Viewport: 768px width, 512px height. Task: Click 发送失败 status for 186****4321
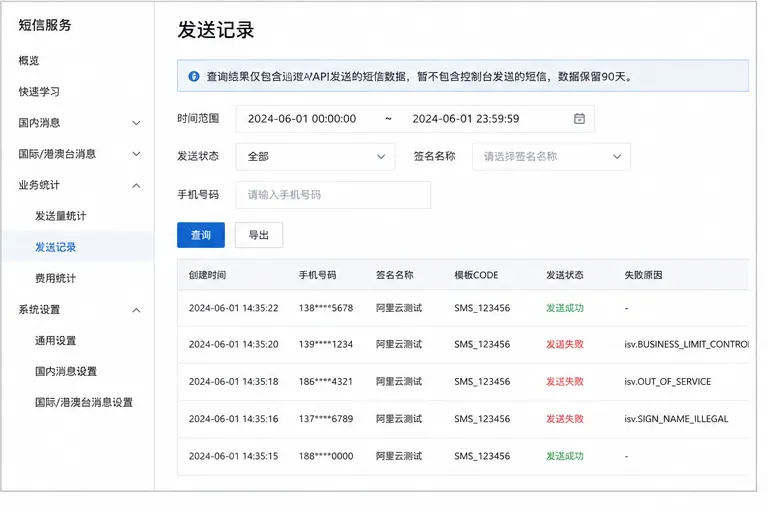tap(565, 382)
